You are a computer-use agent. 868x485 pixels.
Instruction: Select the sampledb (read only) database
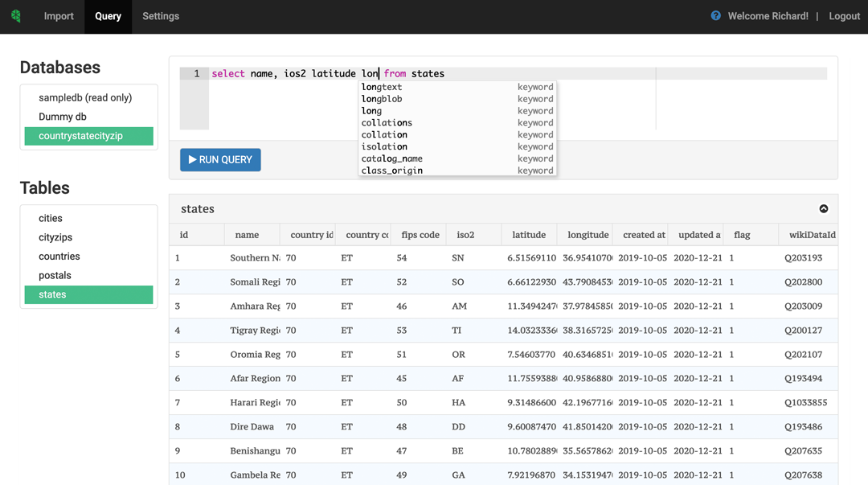85,97
